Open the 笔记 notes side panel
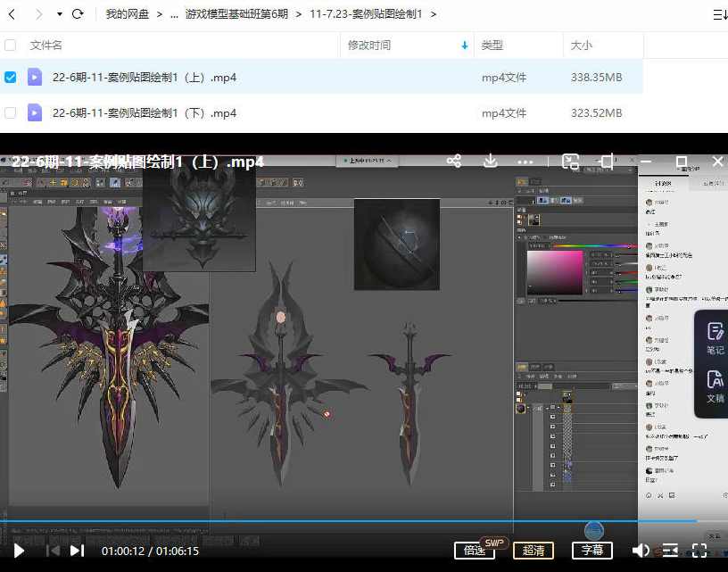Viewport: 728px width, 572px height. (714, 337)
